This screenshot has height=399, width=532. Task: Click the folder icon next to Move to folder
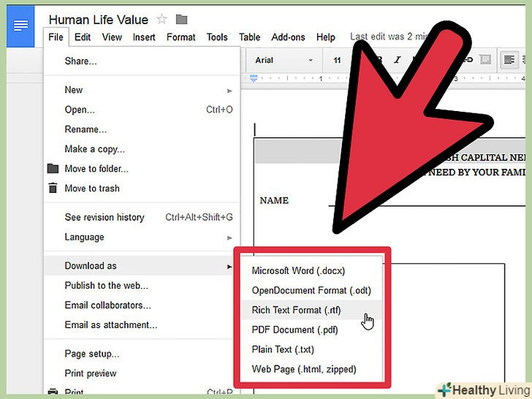coord(53,168)
